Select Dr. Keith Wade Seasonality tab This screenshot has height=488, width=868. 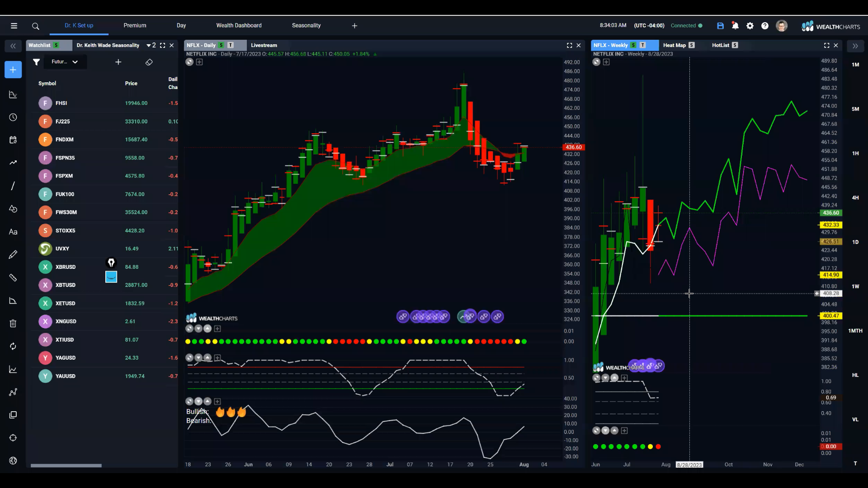108,45
